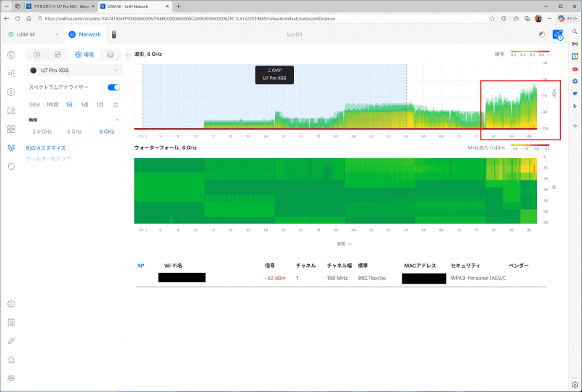This screenshot has height=392, width=582.
Task: Select the 1日 time range
Action: (69, 105)
